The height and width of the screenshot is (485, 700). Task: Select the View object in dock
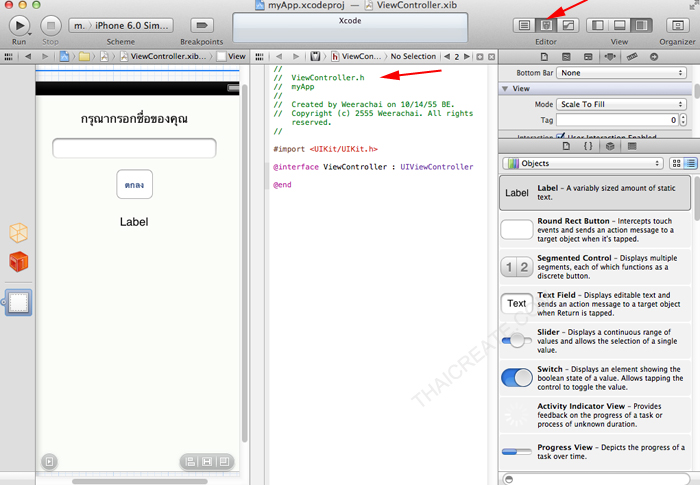point(19,303)
